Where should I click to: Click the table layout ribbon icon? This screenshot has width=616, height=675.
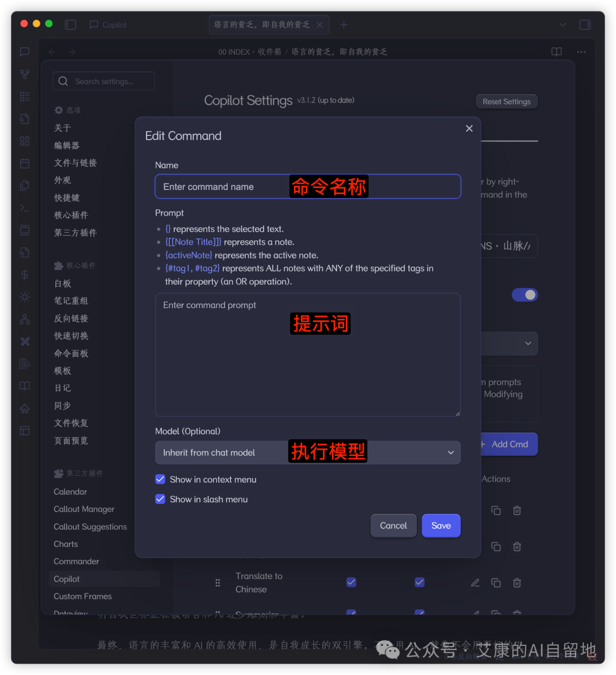coord(25,431)
